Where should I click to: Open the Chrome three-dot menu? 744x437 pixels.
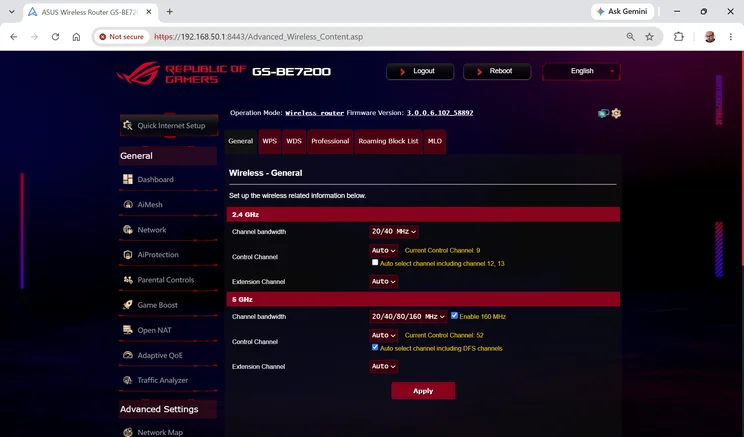pos(731,37)
